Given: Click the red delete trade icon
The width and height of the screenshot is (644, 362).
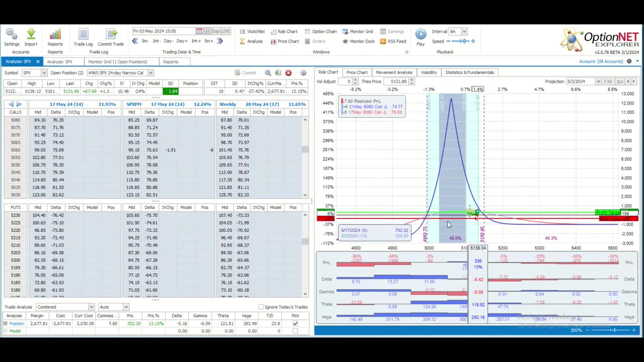Looking at the screenshot, I should pos(288,73).
